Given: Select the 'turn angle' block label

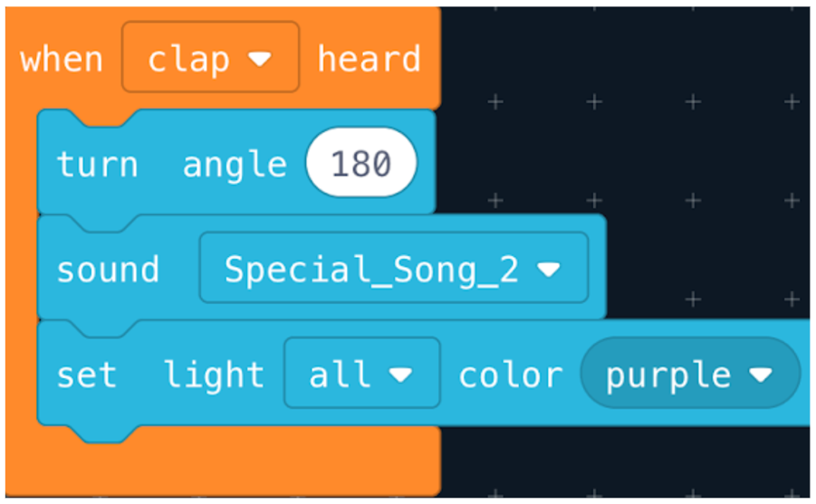Looking at the screenshot, I should pos(171,165).
